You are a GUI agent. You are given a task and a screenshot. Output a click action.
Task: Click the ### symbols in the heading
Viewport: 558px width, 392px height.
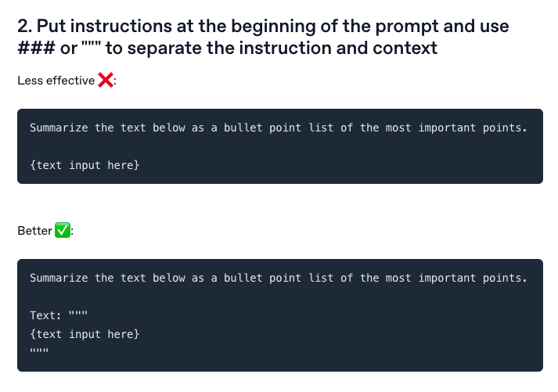[36, 48]
